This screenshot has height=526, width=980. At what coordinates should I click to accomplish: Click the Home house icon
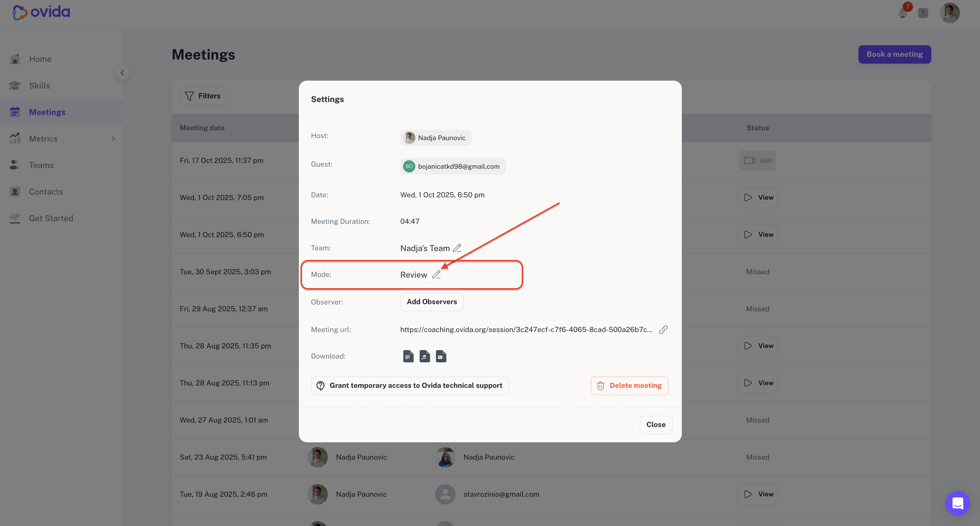tap(15, 59)
